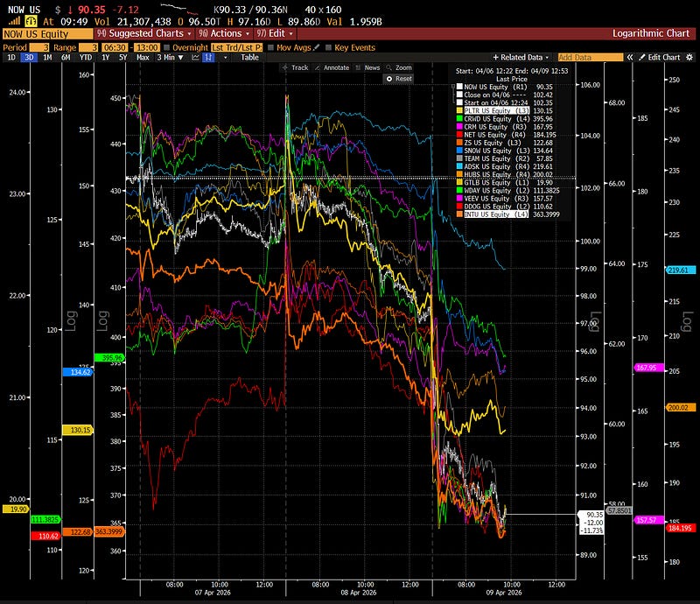Select INTU US Equity legend row

point(508,214)
